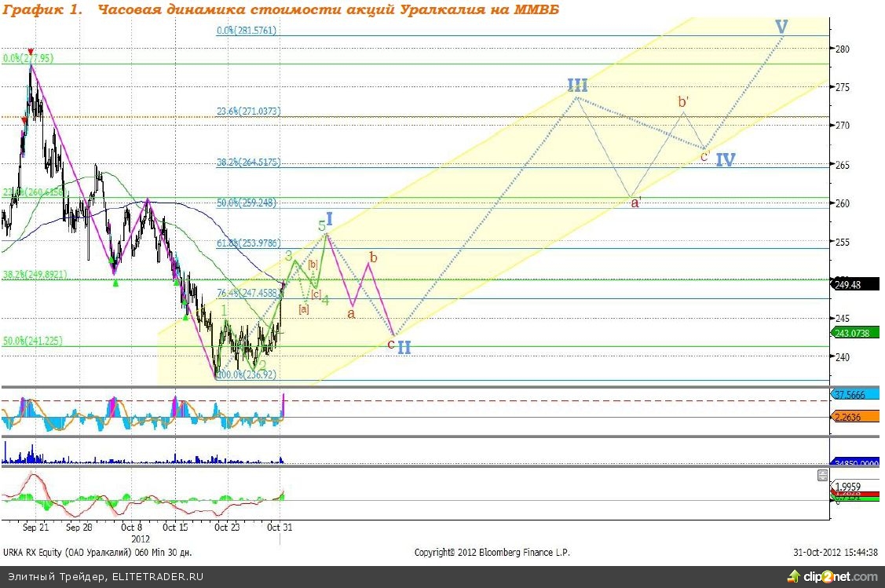Screen dimensions: 885x588
Task: Click the light blue 37.5666 indicator tag
Action: point(855,395)
